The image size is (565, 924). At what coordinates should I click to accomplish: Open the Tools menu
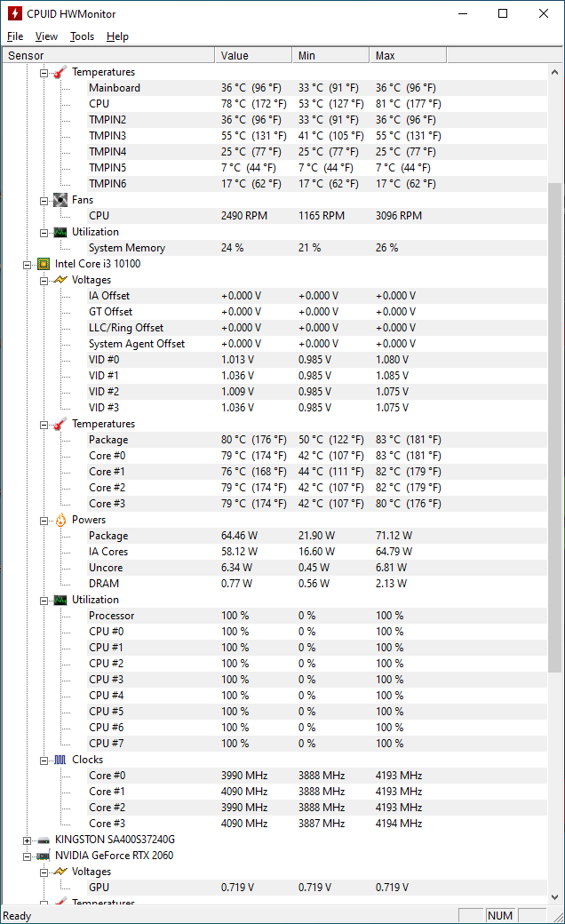[x=82, y=36]
